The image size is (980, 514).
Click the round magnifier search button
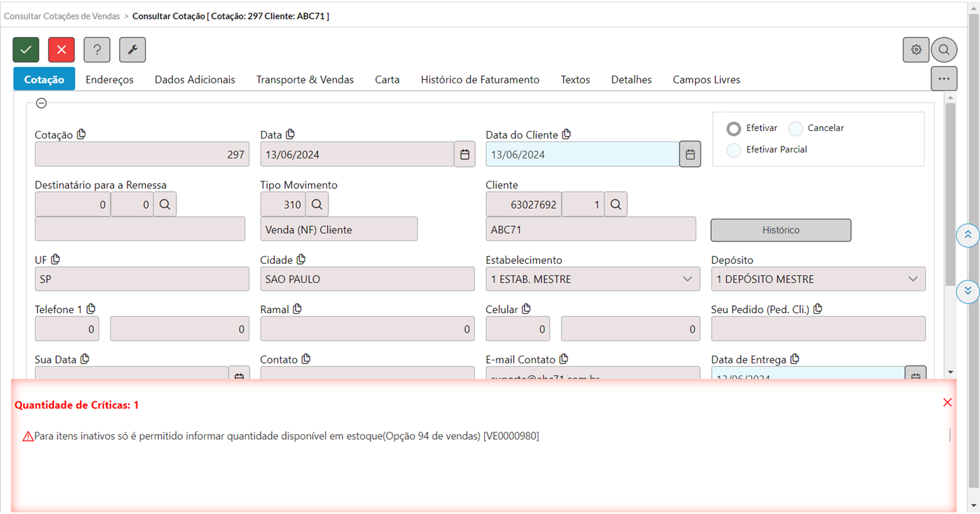tap(944, 50)
